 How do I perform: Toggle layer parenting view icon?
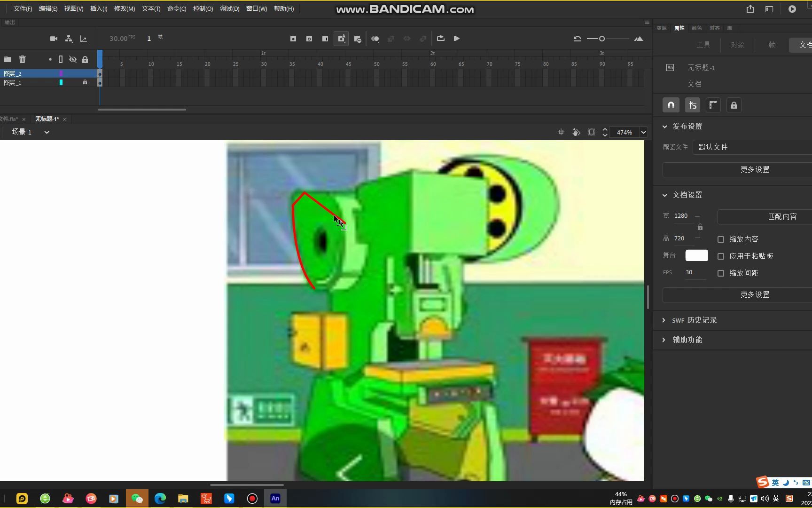pyautogui.click(x=69, y=39)
